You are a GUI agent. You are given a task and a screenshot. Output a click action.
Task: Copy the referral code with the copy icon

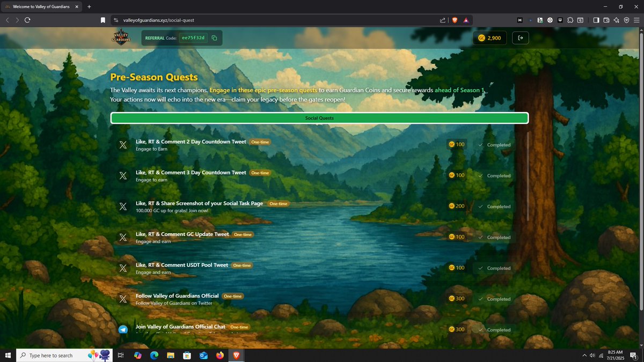click(214, 38)
